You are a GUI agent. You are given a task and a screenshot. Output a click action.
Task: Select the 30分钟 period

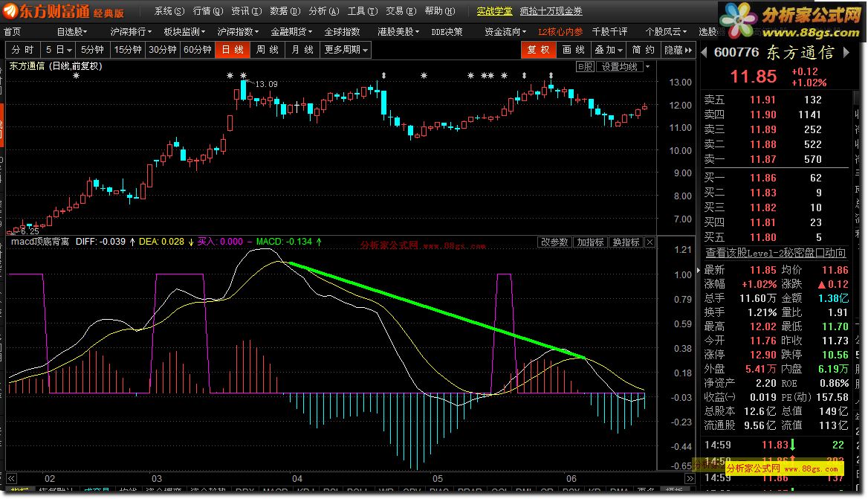pos(163,50)
